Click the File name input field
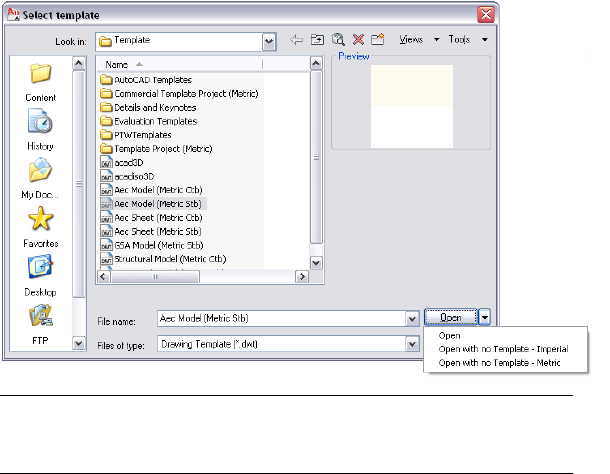 [x=282, y=319]
